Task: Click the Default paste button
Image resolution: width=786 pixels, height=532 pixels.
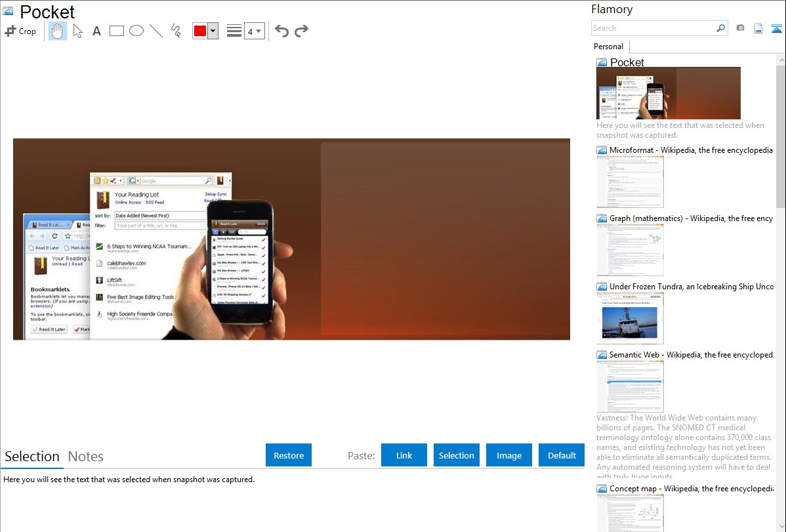Action: [562, 455]
